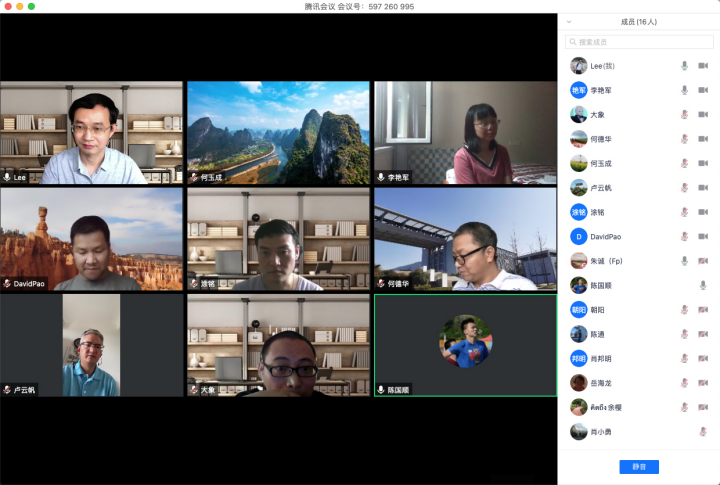Click the camera icon next to 李艳军

[703, 90]
